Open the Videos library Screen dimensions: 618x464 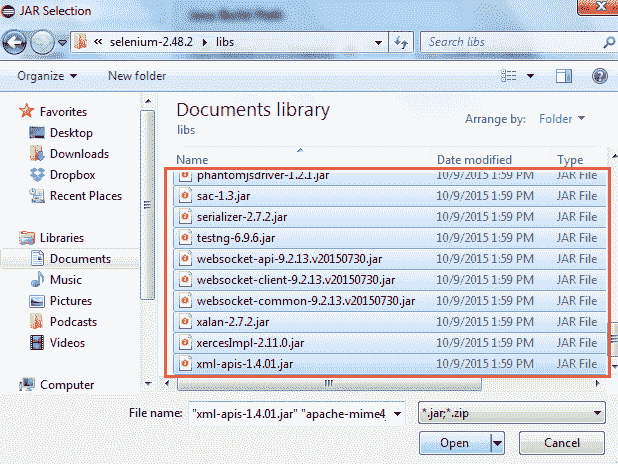click(x=67, y=343)
